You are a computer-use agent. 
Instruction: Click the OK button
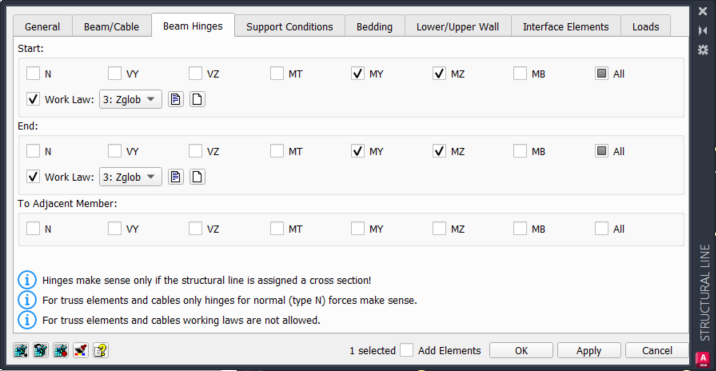click(521, 350)
